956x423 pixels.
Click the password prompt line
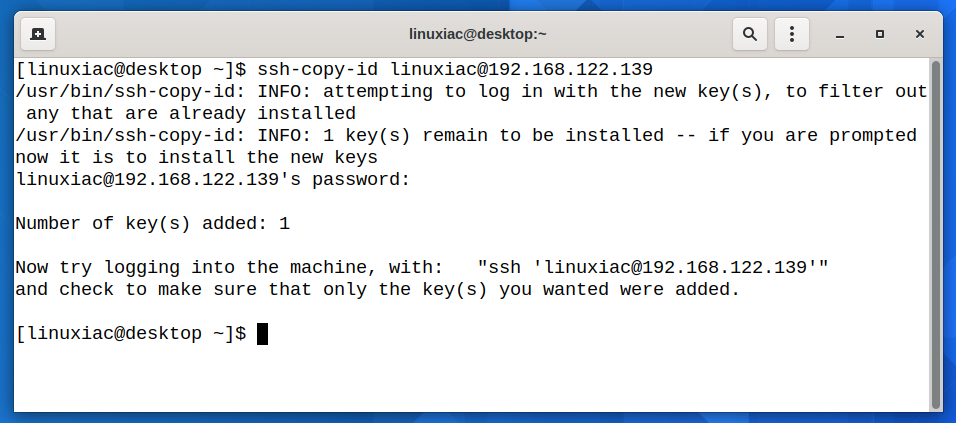pos(213,180)
